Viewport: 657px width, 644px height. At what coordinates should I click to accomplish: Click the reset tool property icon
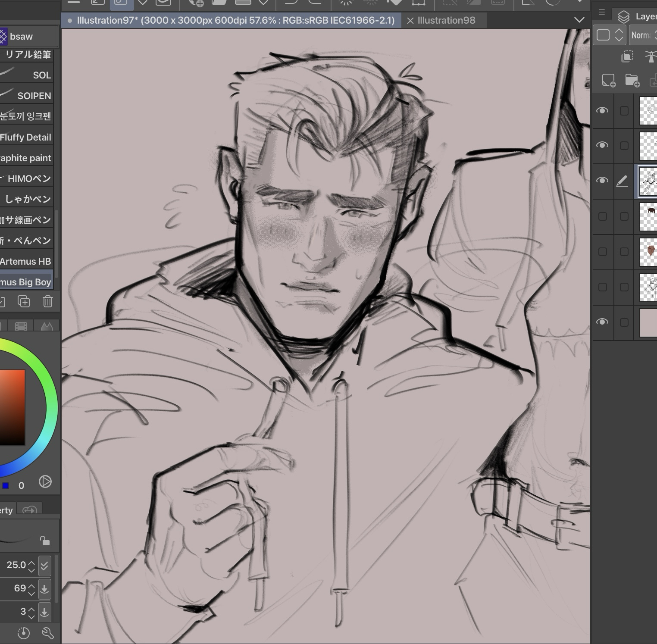tap(24, 633)
